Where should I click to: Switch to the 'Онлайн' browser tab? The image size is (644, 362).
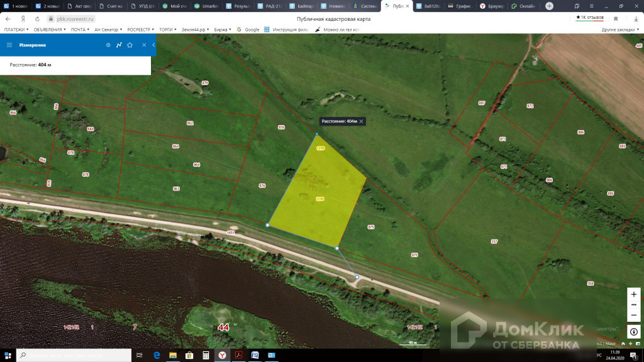pyautogui.click(x=524, y=6)
